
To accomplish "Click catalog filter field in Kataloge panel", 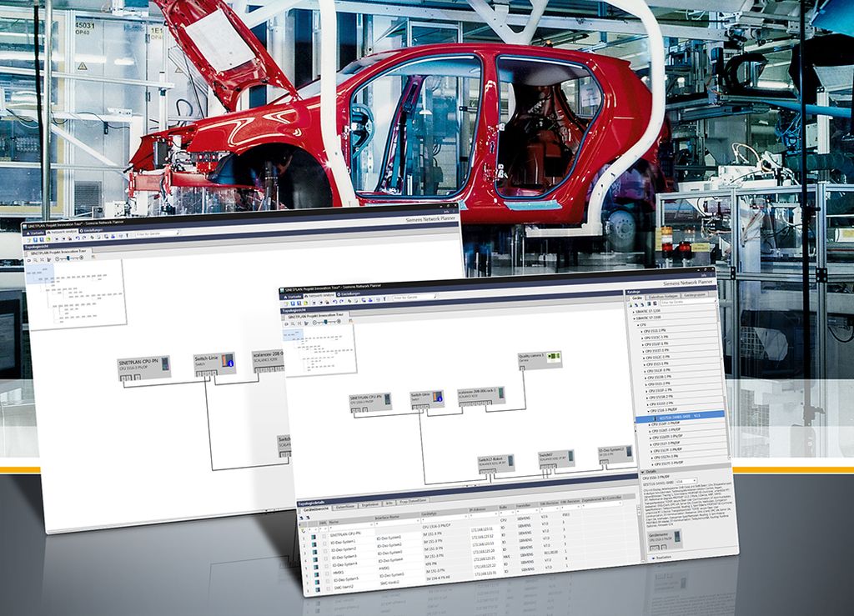I will tap(688, 302).
